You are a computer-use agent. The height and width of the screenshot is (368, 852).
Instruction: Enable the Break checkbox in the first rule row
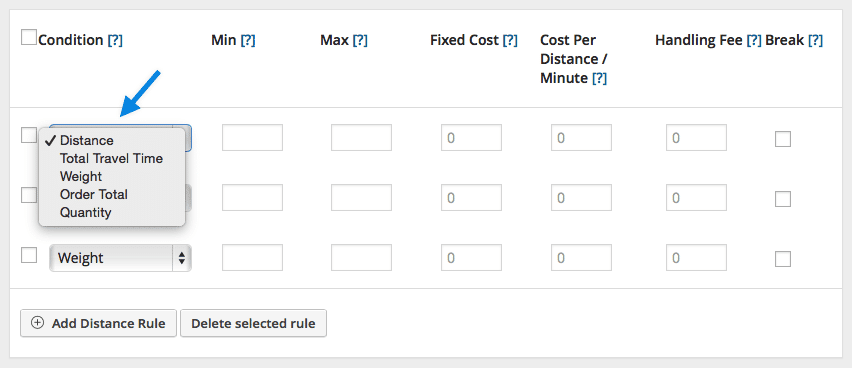coord(782,139)
